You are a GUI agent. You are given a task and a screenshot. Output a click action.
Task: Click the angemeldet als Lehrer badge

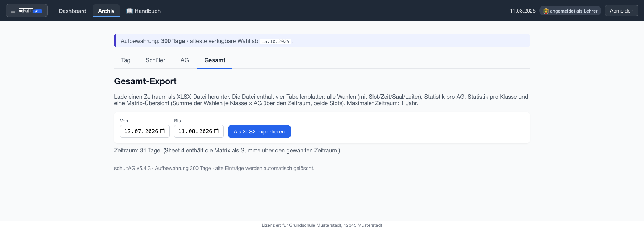coord(570,11)
